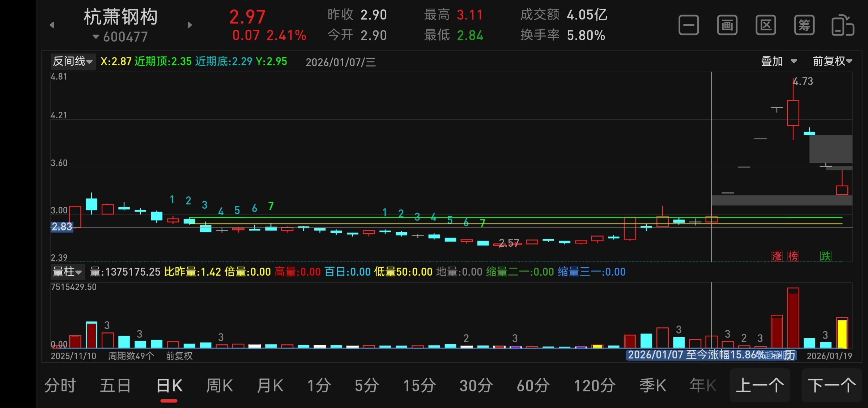Open the 前复权 adjustment dropdown
Screen dimensions: 868x408
coord(832,61)
